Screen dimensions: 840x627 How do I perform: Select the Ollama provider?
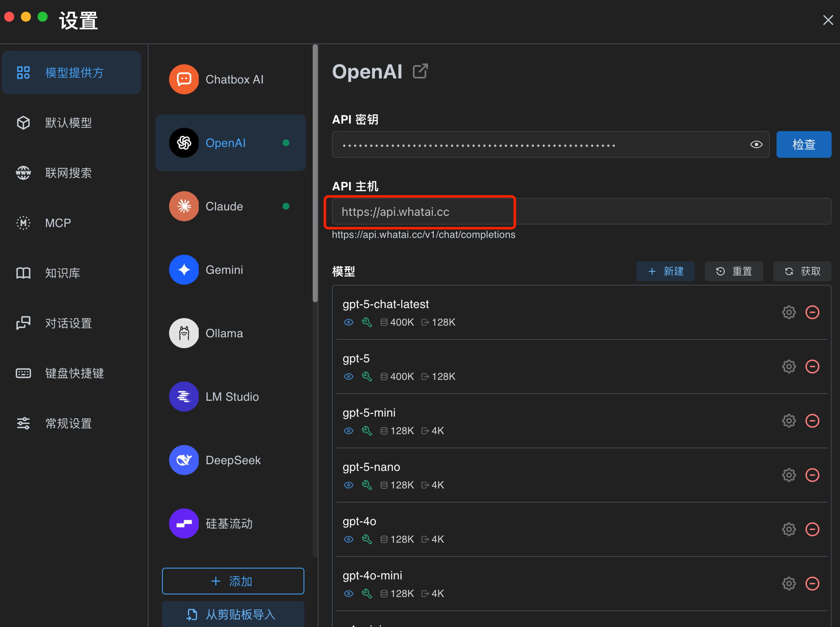click(224, 333)
